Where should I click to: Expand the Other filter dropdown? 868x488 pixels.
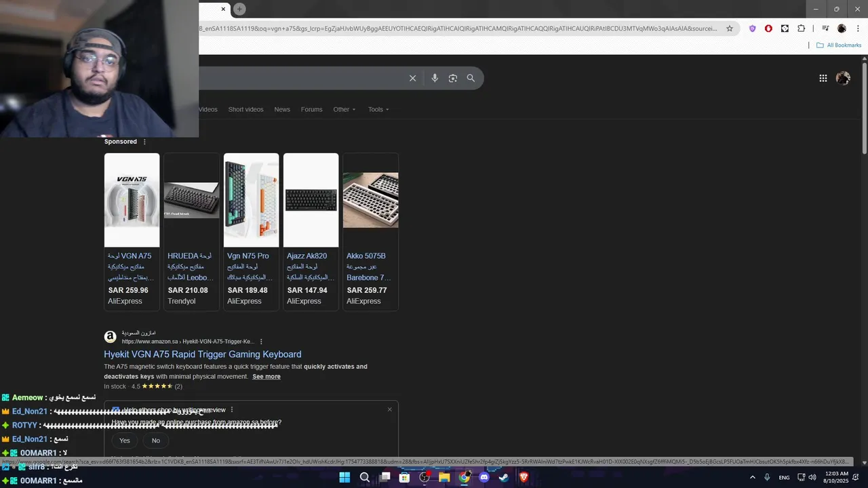[344, 109]
